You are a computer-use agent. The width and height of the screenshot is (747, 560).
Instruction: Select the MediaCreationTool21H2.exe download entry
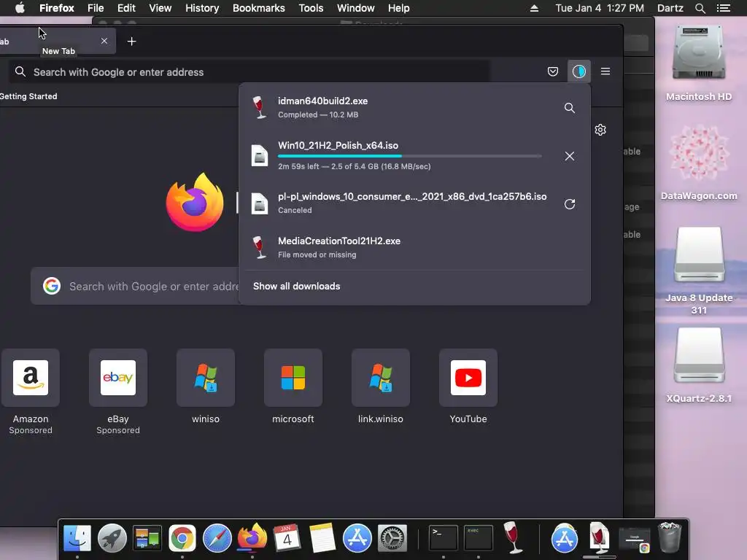click(x=414, y=247)
